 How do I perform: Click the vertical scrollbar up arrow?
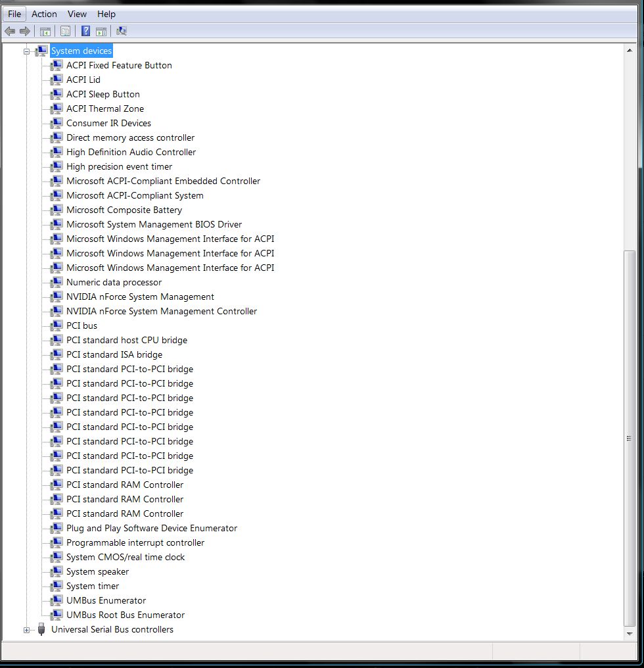click(629, 50)
